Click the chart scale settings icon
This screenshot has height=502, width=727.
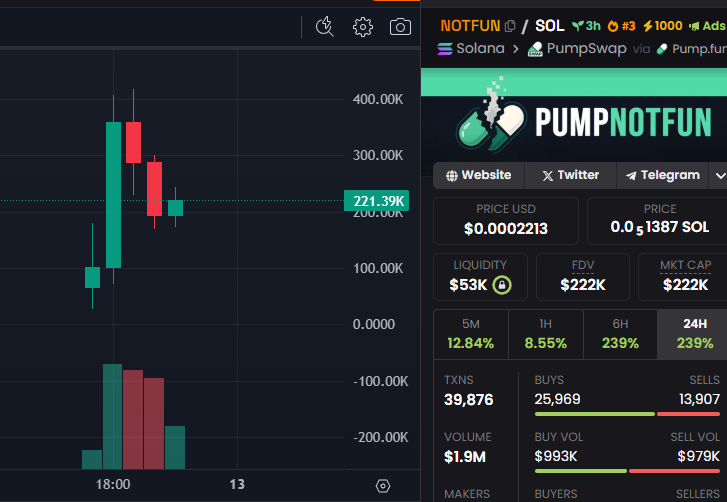click(383, 486)
